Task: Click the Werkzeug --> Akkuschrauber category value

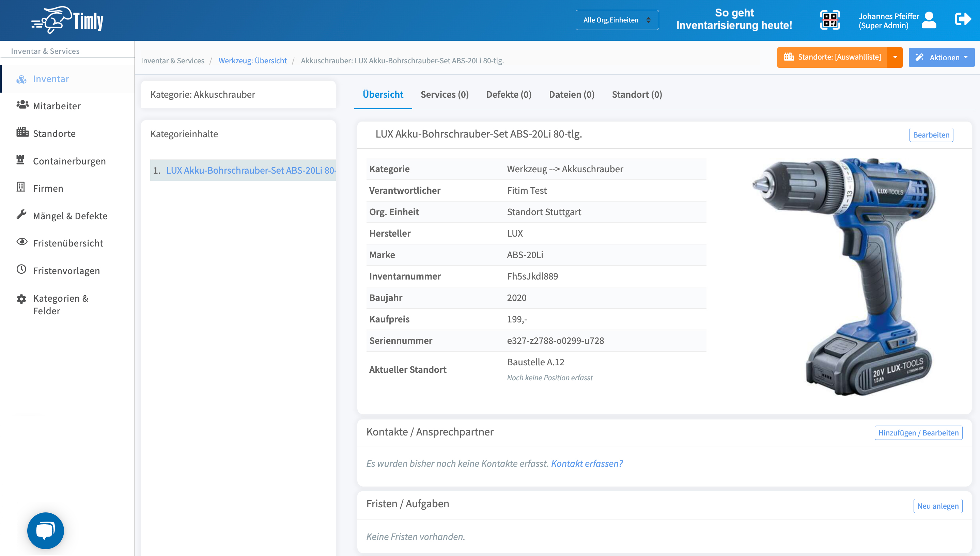Action: [565, 169]
